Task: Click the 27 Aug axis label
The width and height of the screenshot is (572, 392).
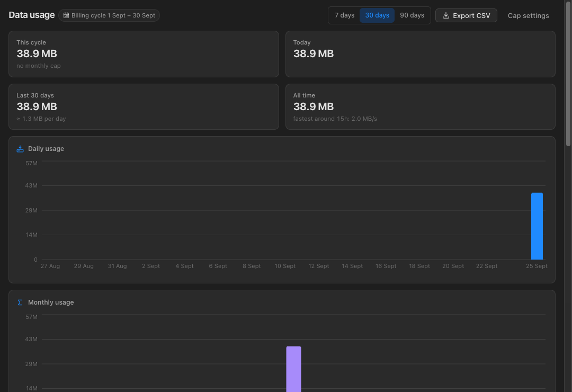Action: coord(50,266)
